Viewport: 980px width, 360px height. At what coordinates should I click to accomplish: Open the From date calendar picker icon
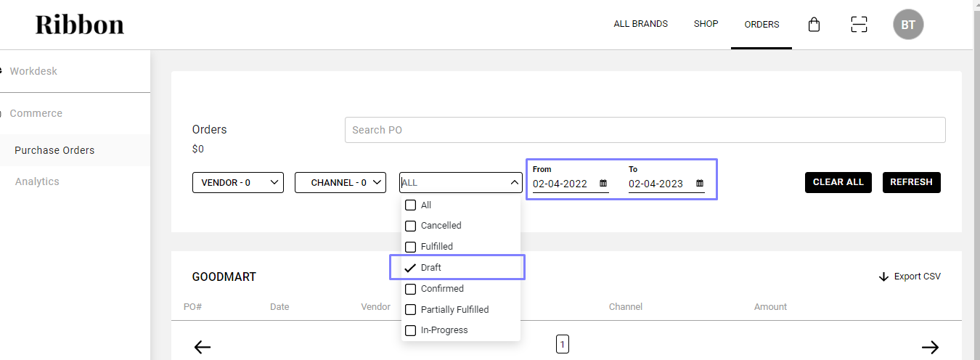(603, 184)
